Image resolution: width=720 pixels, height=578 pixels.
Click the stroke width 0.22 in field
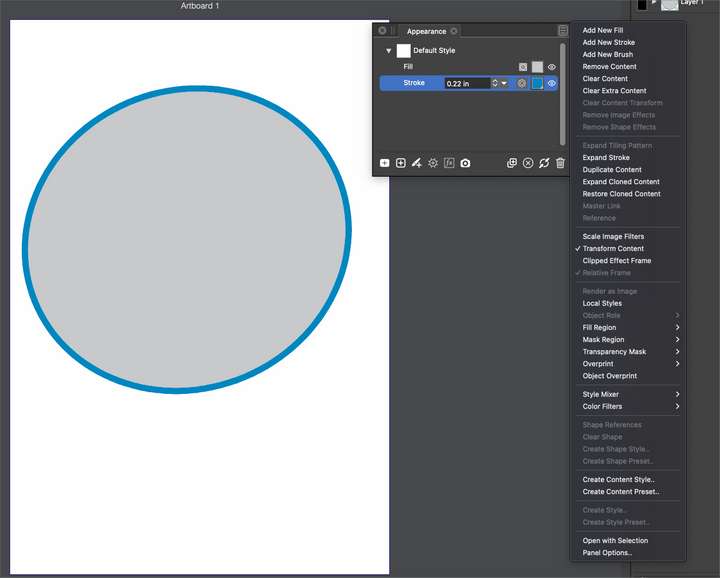click(x=466, y=84)
